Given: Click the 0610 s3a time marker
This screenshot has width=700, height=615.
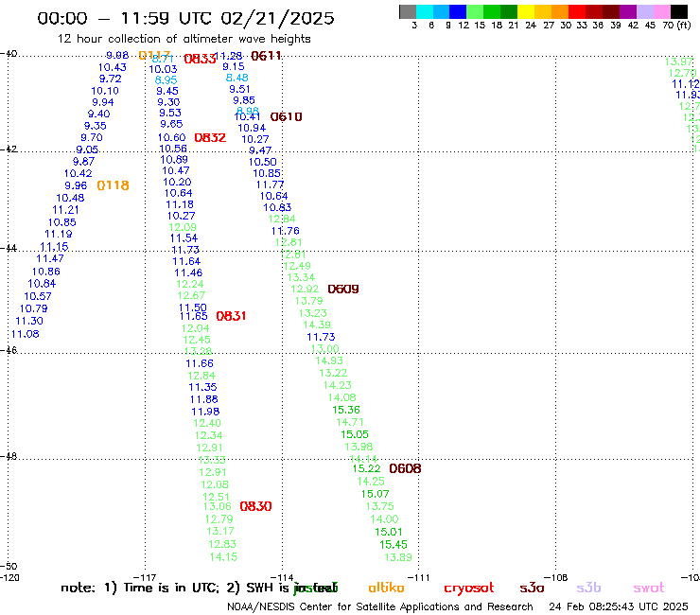Looking at the screenshot, I should tap(287, 117).
